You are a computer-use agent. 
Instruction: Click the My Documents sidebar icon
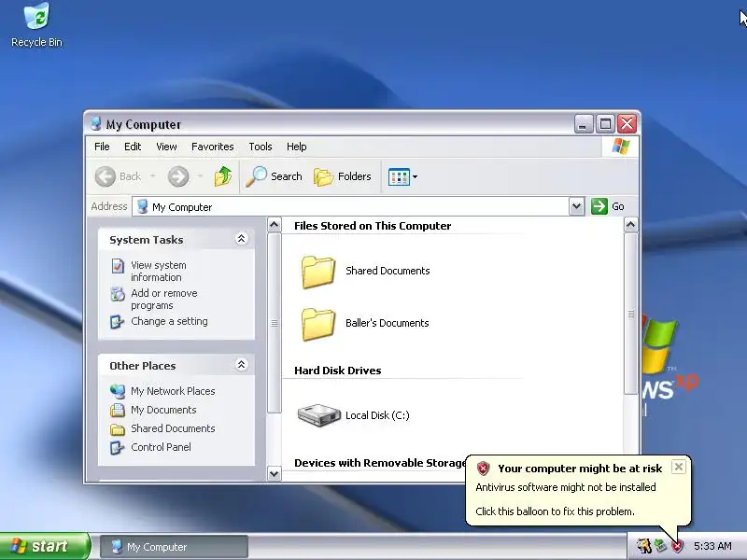[x=118, y=410]
